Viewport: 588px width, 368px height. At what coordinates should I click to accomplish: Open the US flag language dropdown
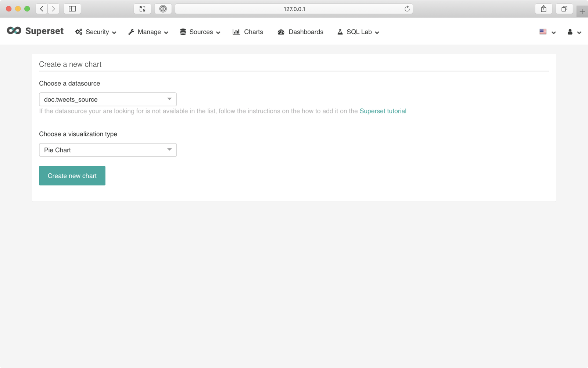point(547,32)
